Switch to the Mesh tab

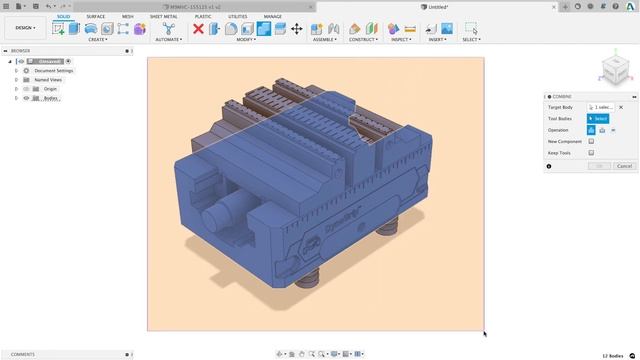128,16
